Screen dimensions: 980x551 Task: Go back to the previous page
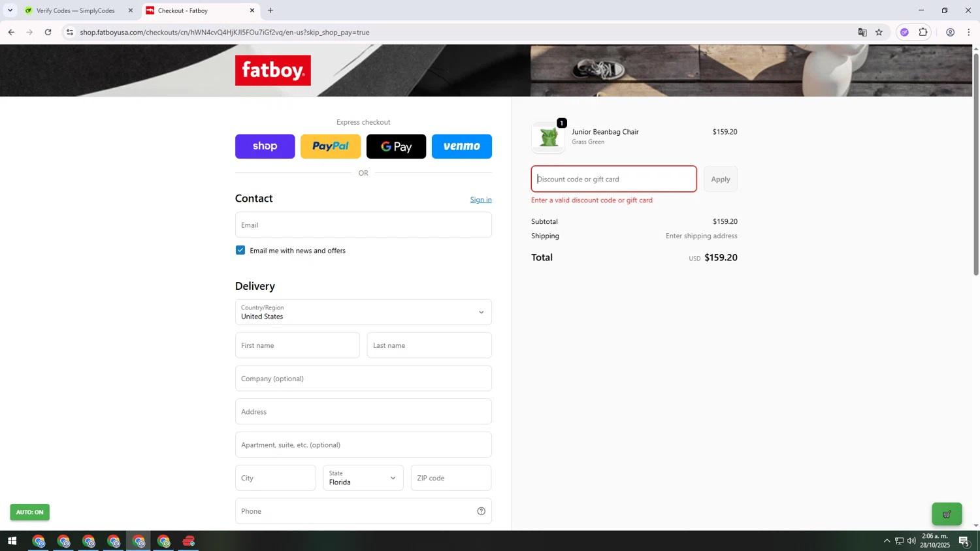pyautogui.click(x=11, y=32)
